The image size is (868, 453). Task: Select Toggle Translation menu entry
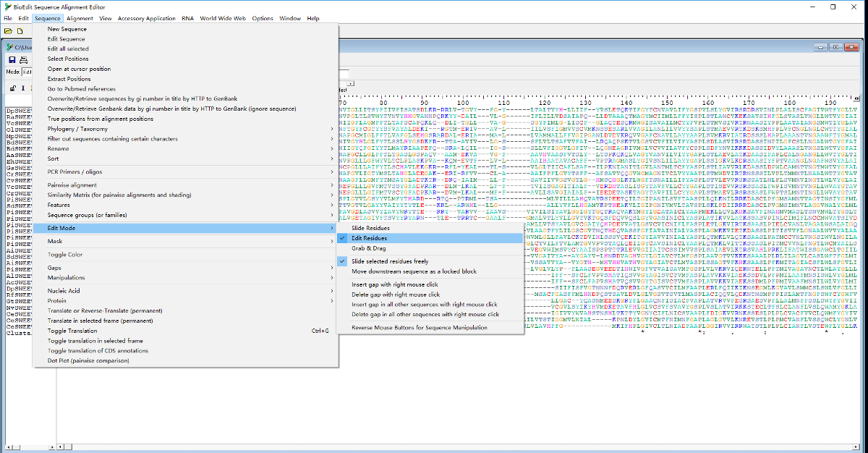72,331
